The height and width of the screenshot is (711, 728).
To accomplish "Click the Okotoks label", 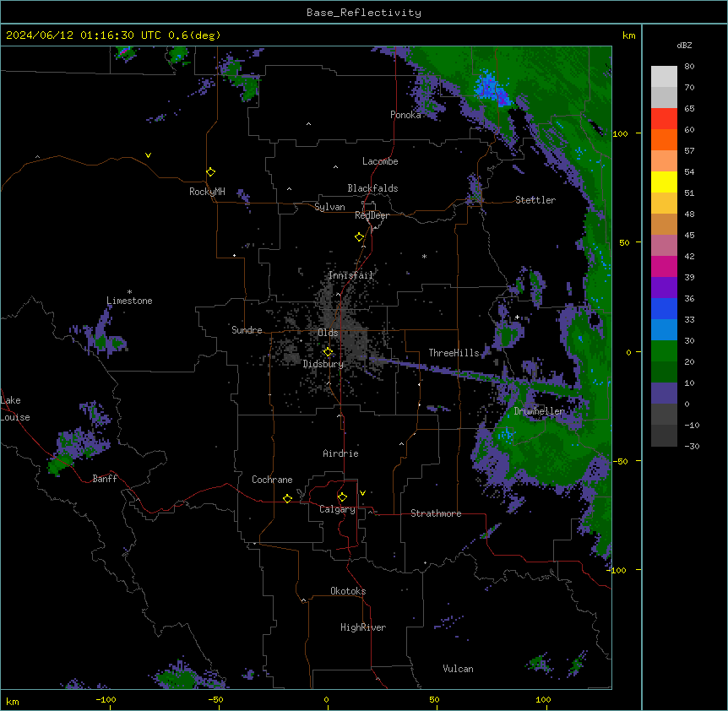I will pyautogui.click(x=348, y=591).
